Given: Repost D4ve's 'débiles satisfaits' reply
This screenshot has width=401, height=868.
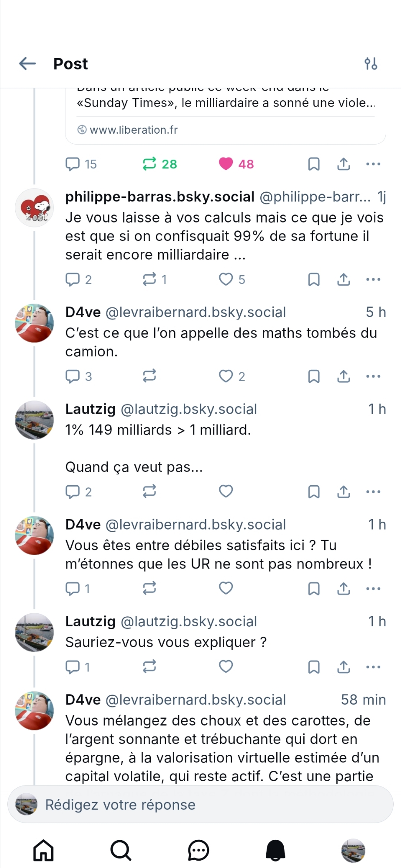Looking at the screenshot, I should pos(149,589).
